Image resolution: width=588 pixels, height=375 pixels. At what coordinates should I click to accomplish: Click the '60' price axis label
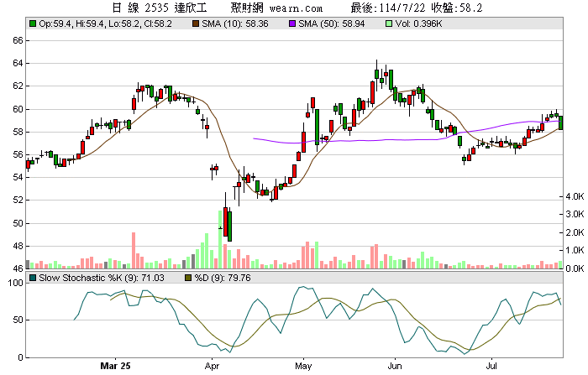coord(18,109)
